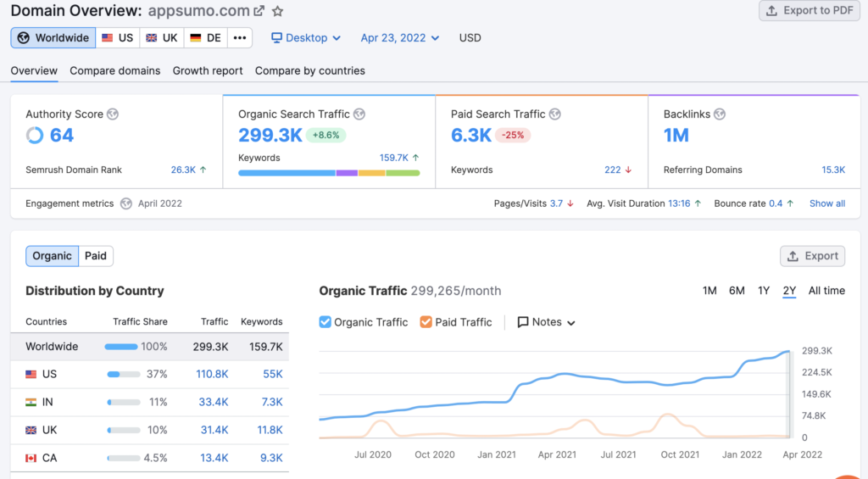Click the Export to PDF button
This screenshot has width=868, height=479.
[810, 10]
